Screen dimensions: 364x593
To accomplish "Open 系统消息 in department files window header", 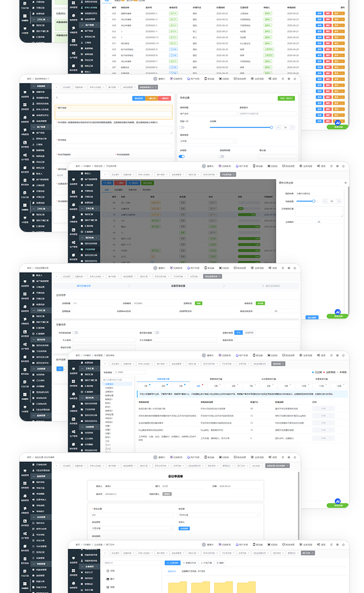I will point(289,544).
